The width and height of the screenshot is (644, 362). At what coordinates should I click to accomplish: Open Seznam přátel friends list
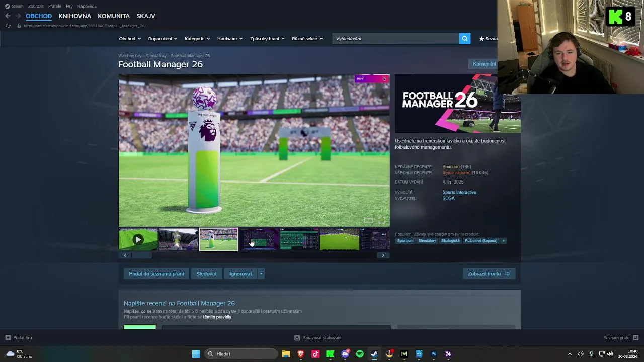621,338
